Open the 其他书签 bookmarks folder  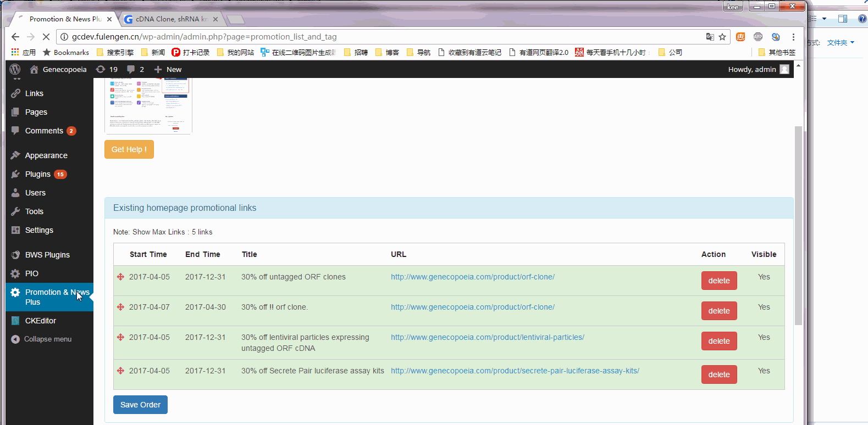pyautogui.click(x=777, y=52)
